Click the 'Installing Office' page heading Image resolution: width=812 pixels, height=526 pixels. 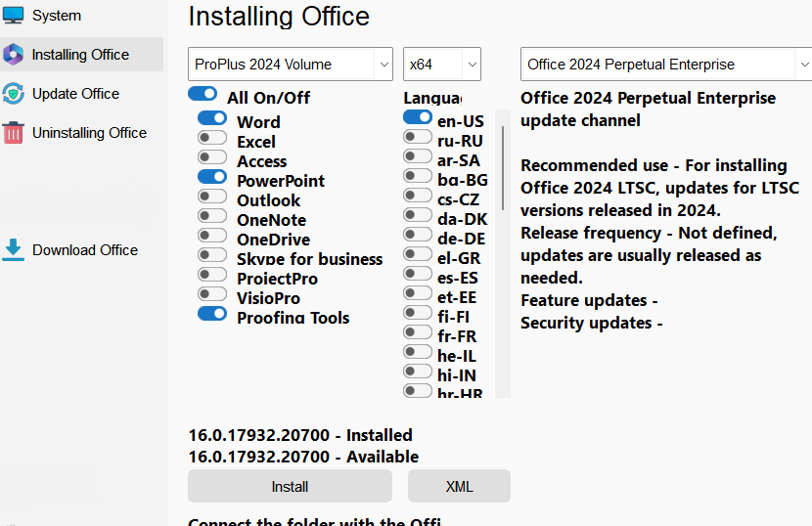tap(279, 16)
